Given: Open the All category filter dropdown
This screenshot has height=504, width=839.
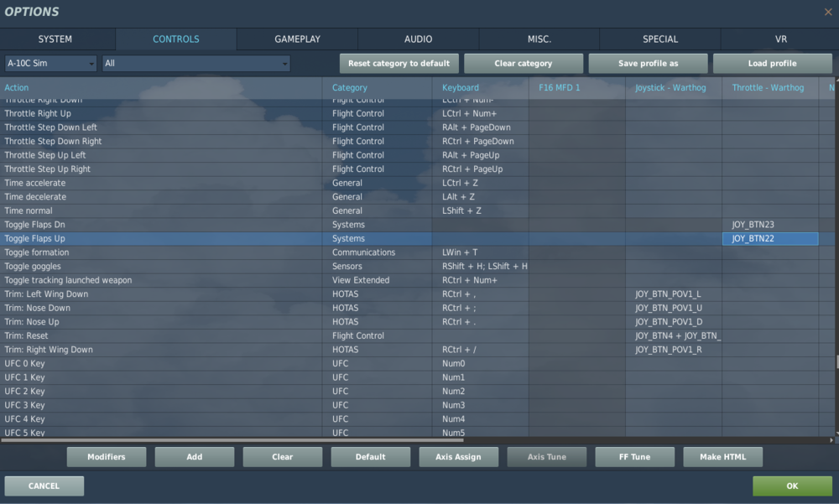Looking at the screenshot, I should tap(195, 63).
